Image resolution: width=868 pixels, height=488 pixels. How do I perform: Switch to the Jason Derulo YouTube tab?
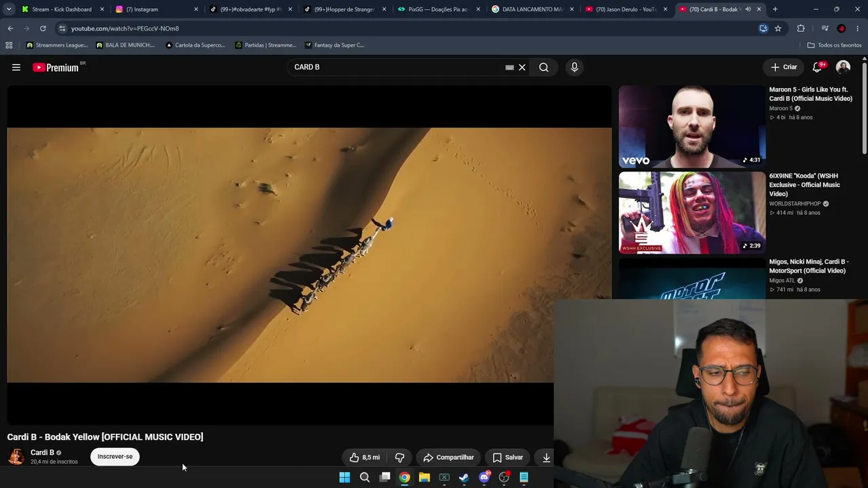click(626, 9)
